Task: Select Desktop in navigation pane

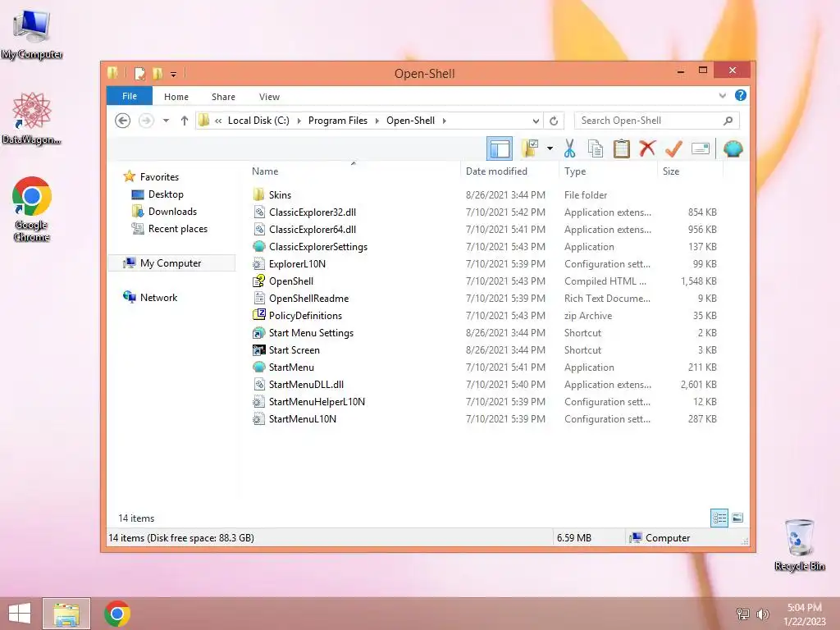Action: click(157, 194)
